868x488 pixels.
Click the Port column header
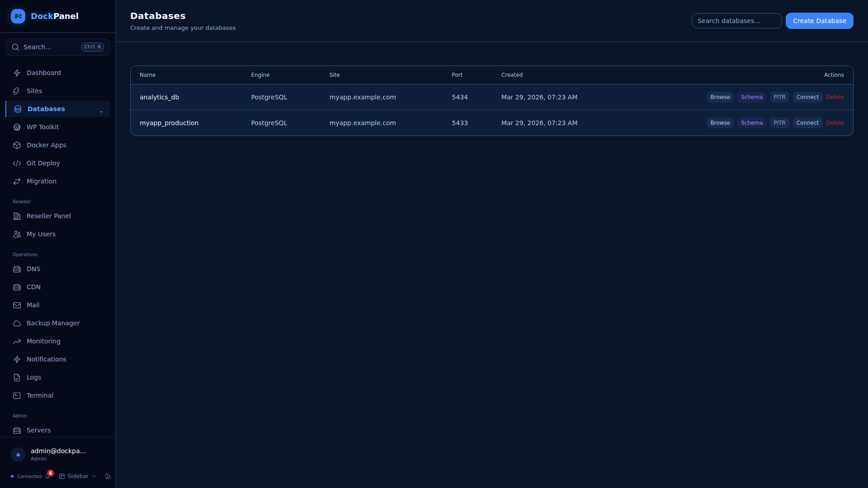click(457, 75)
